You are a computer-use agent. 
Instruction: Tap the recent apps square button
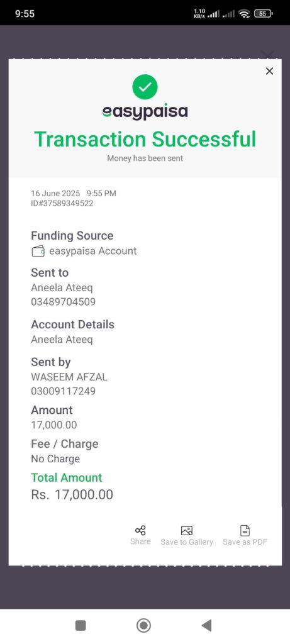click(x=81, y=626)
